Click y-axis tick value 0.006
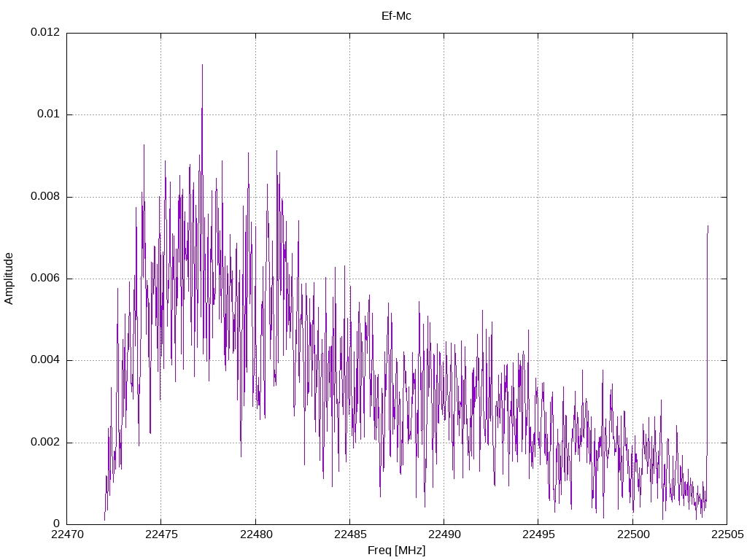This screenshot has width=747, height=560. tap(45, 279)
